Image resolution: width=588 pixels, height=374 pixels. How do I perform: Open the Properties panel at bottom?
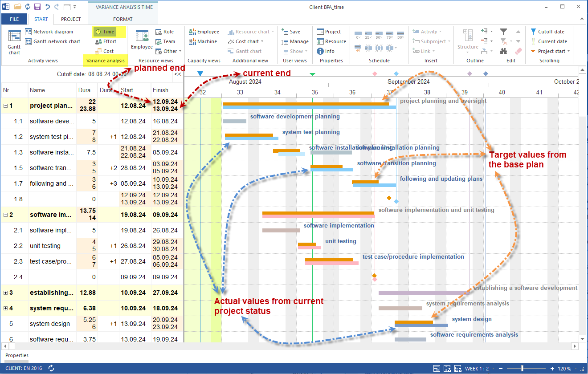click(x=17, y=355)
